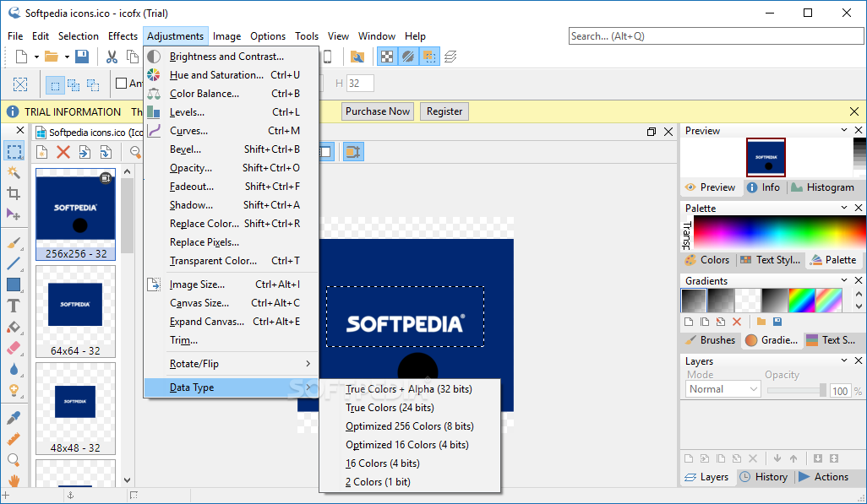Open the Tools menu
Image resolution: width=867 pixels, height=504 pixels.
click(x=307, y=36)
